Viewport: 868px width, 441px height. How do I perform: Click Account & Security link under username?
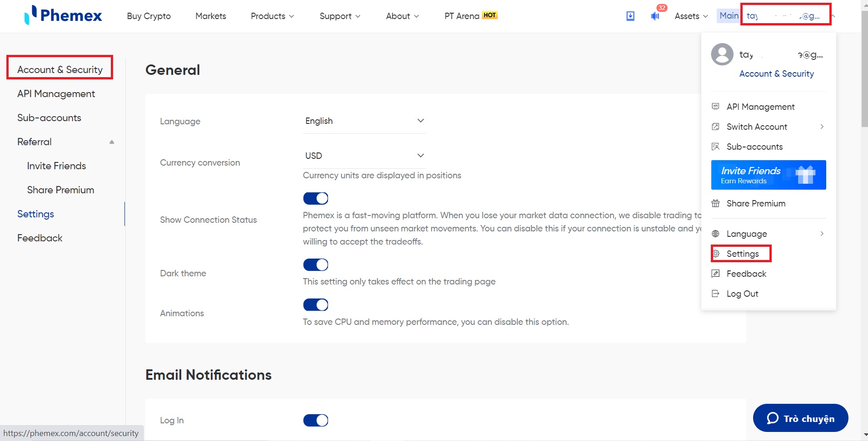tap(776, 73)
